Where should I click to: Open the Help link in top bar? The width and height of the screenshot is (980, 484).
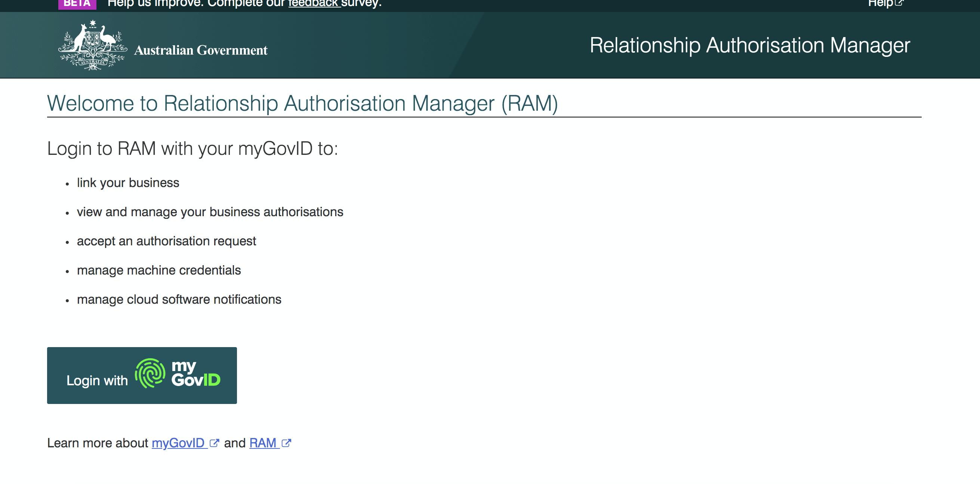[x=880, y=4]
